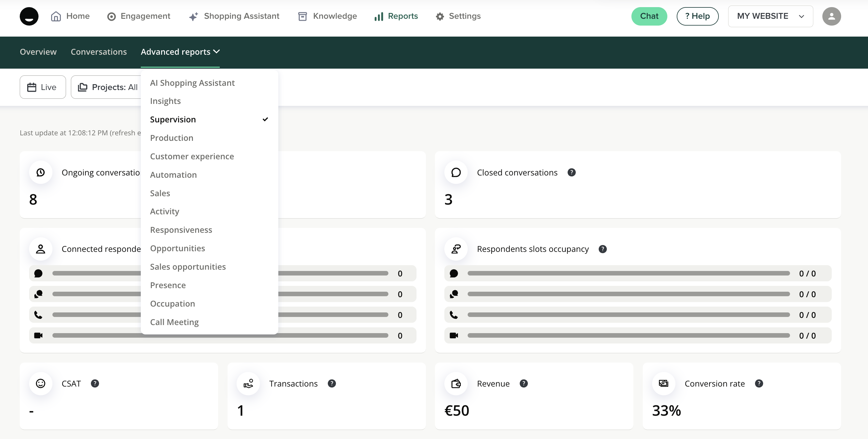Viewport: 868px width, 439px height.
Task: Click the Conversion rate help icon
Action: point(759,383)
